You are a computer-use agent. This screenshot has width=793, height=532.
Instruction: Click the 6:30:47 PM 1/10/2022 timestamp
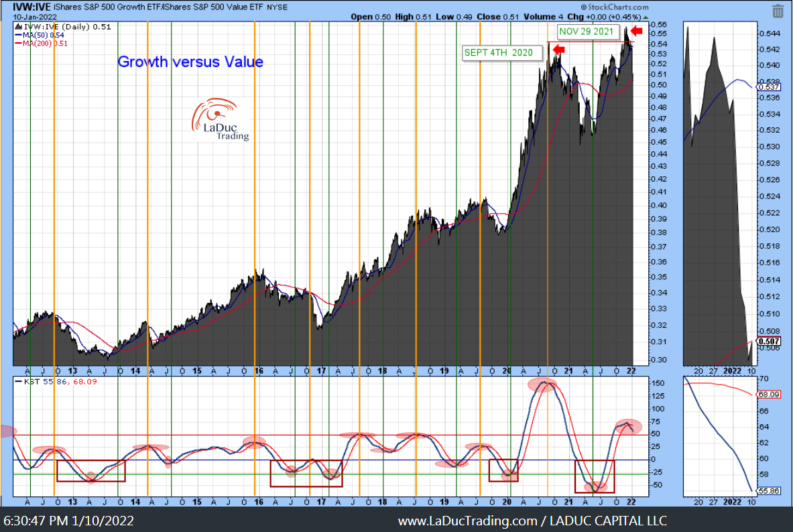[x=69, y=521]
